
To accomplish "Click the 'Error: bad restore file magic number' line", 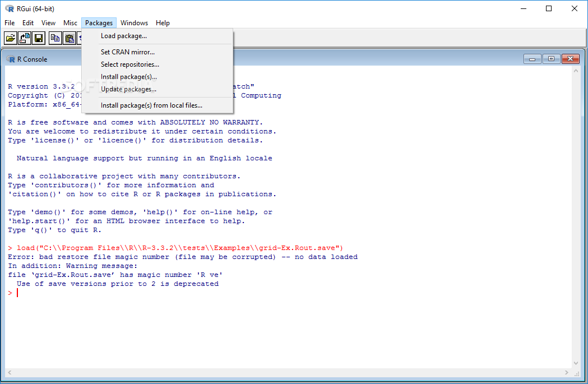I will click(x=183, y=257).
